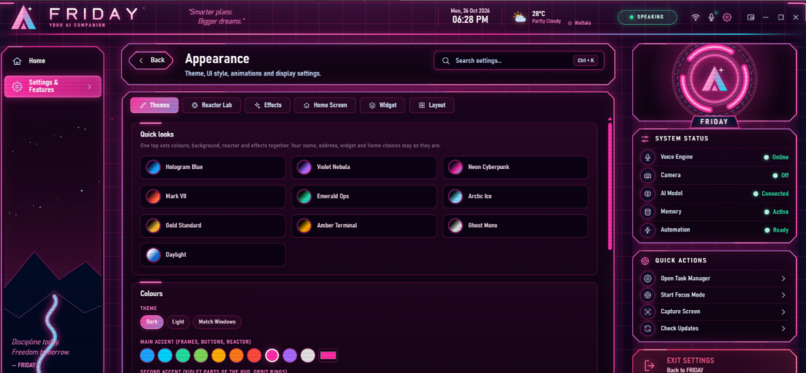Switch to the Themes tab
This screenshot has height=373, width=806.
[x=154, y=105]
